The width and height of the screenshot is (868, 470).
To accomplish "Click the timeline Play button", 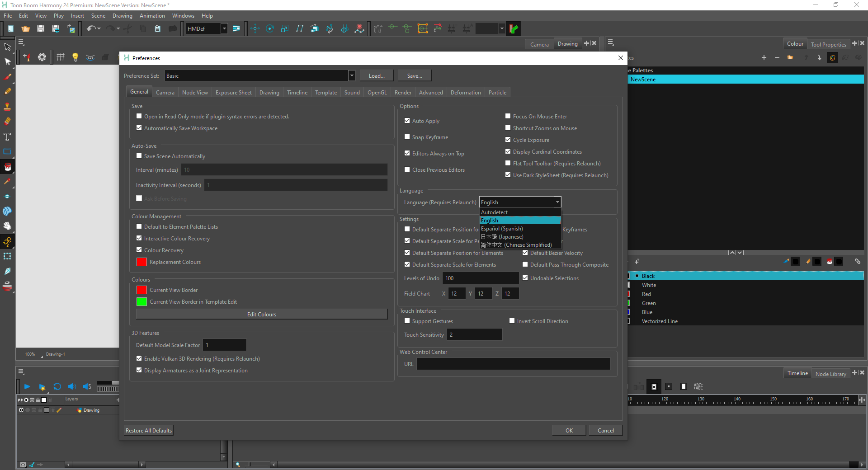I will tap(27, 387).
